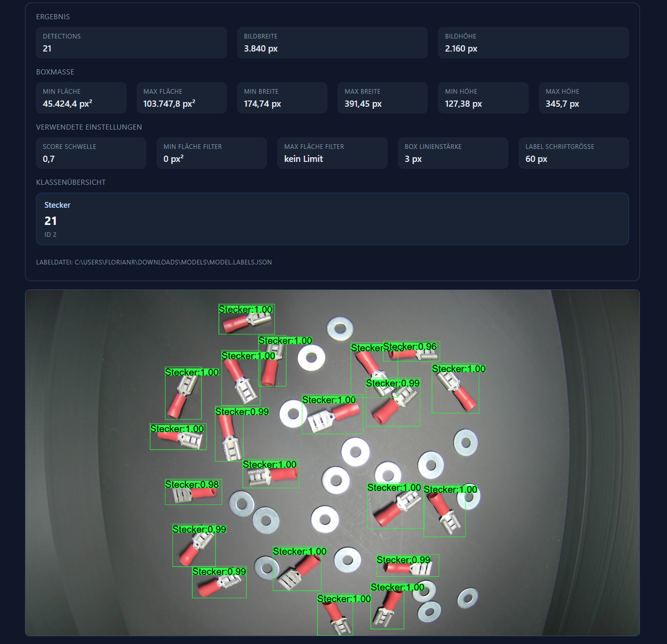Click the MAX FLÄCHE FILTER showing kein Limit
Image resolution: width=667 pixels, height=644 pixels.
[x=332, y=153]
